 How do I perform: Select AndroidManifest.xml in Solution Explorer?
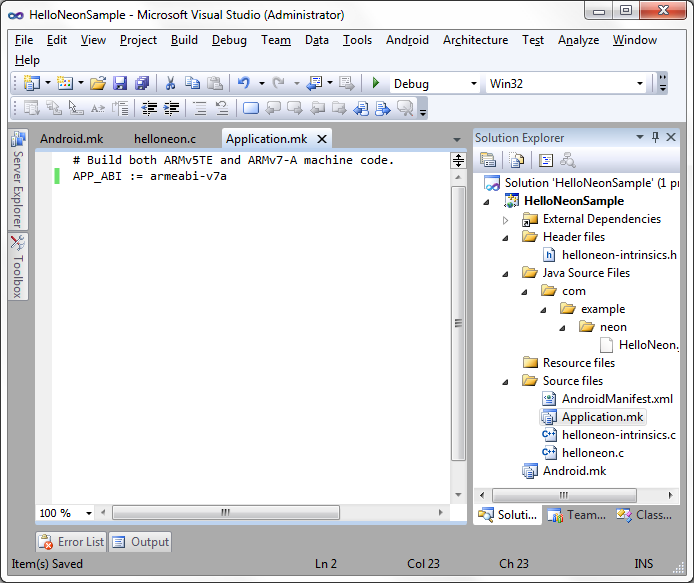coord(617,399)
